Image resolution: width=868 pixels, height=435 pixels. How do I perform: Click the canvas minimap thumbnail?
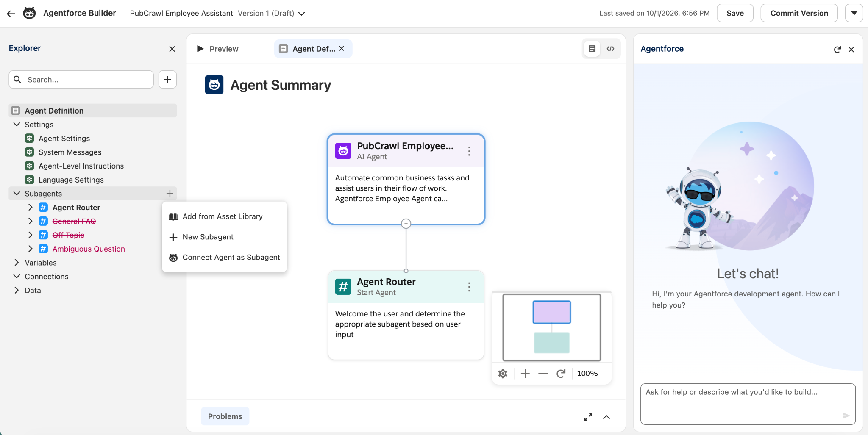coord(551,327)
